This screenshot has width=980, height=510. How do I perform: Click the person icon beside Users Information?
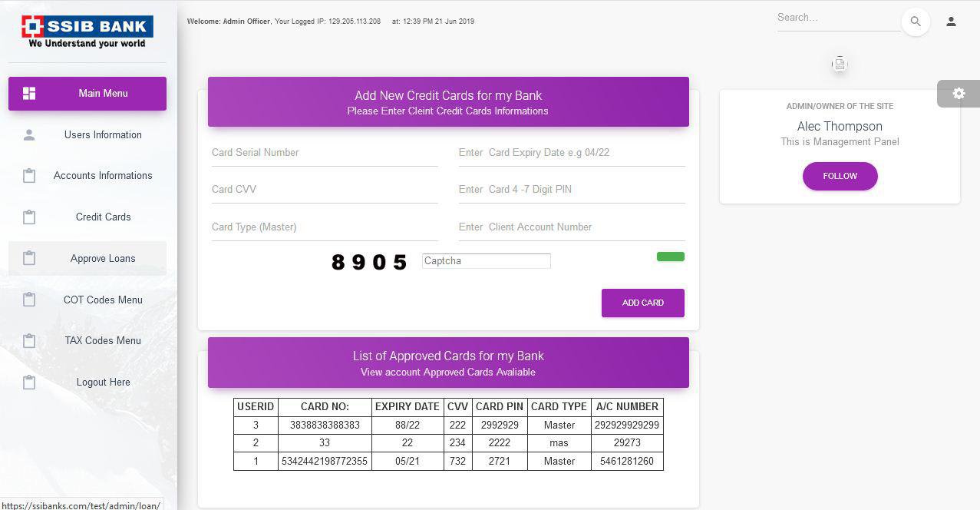coord(29,134)
